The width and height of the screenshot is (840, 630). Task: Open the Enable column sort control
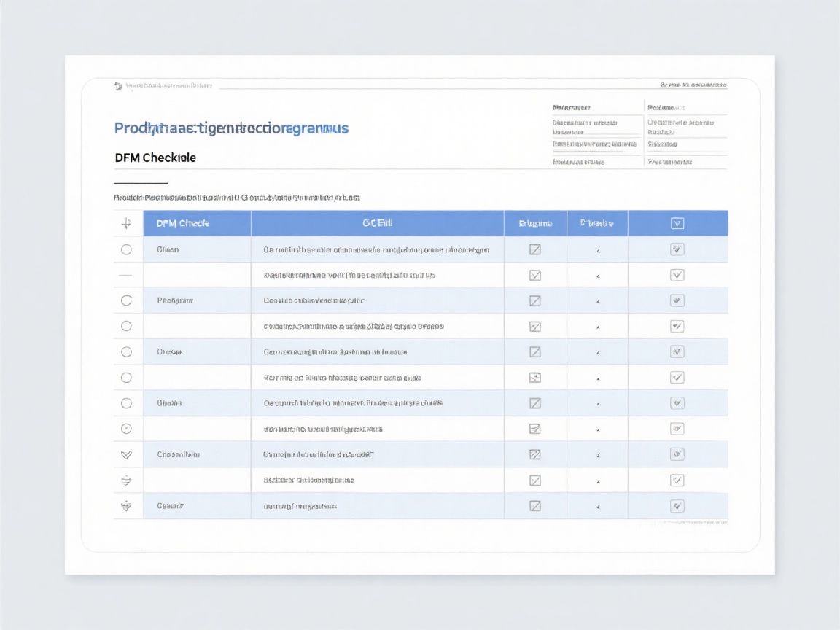[597, 223]
